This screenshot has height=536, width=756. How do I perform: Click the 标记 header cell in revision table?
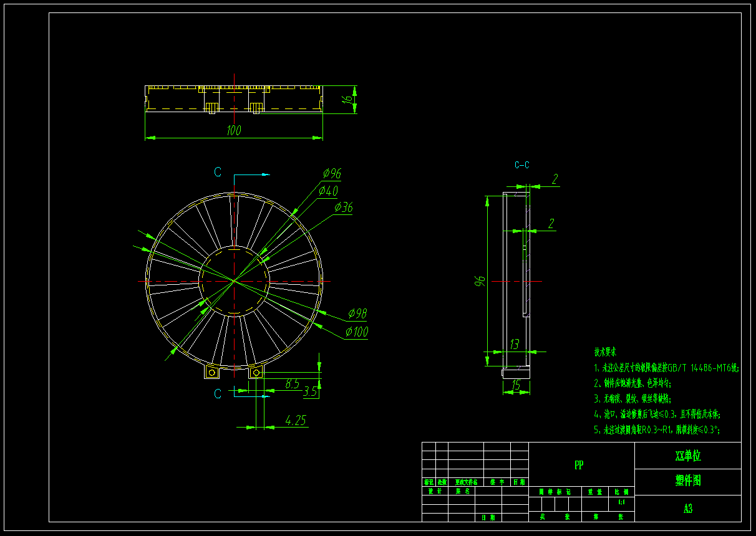coord(429,482)
